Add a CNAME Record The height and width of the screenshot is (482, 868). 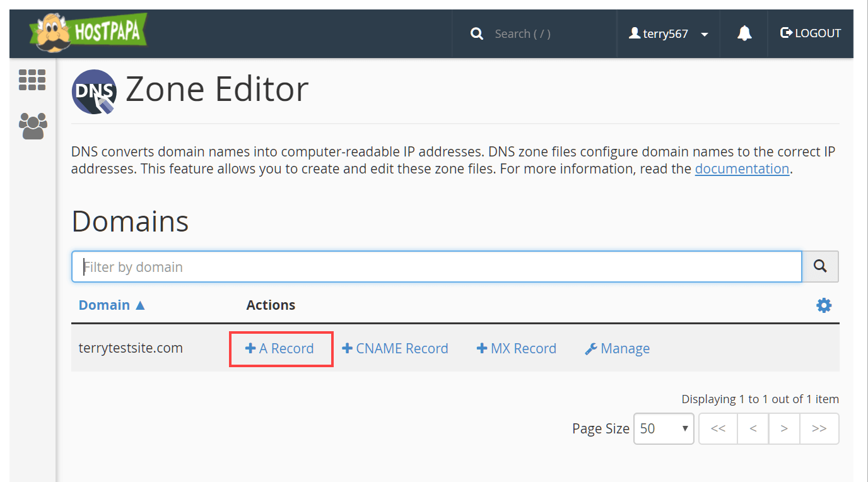[395, 348]
